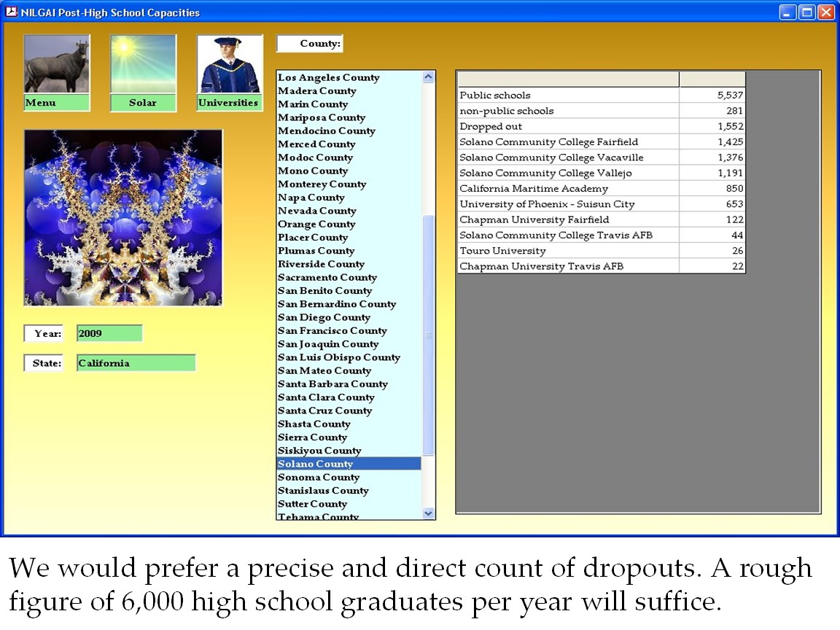Viewport: 840px width, 630px height.
Task: Open the Solar sun icon
Action: click(x=143, y=66)
